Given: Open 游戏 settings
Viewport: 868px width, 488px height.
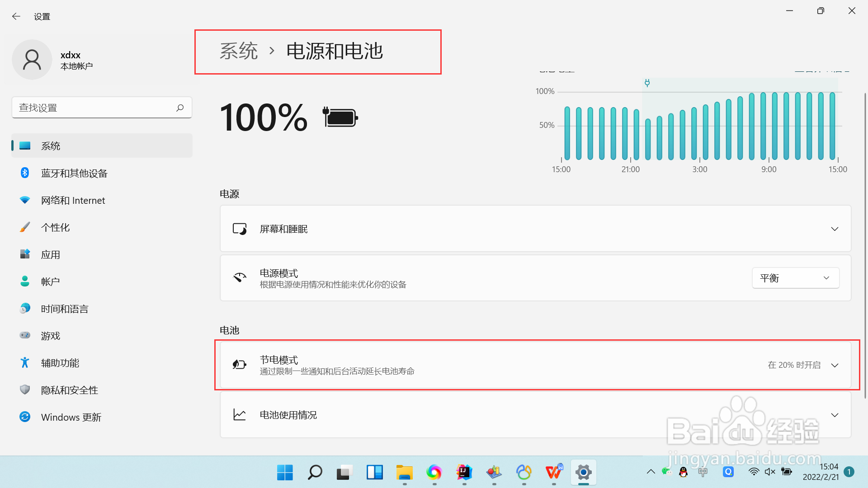Looking at the screenshot, I should tap(51, 335).
